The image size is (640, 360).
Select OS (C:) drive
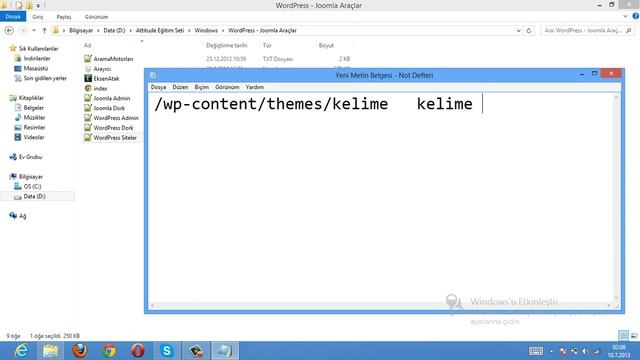32,187
